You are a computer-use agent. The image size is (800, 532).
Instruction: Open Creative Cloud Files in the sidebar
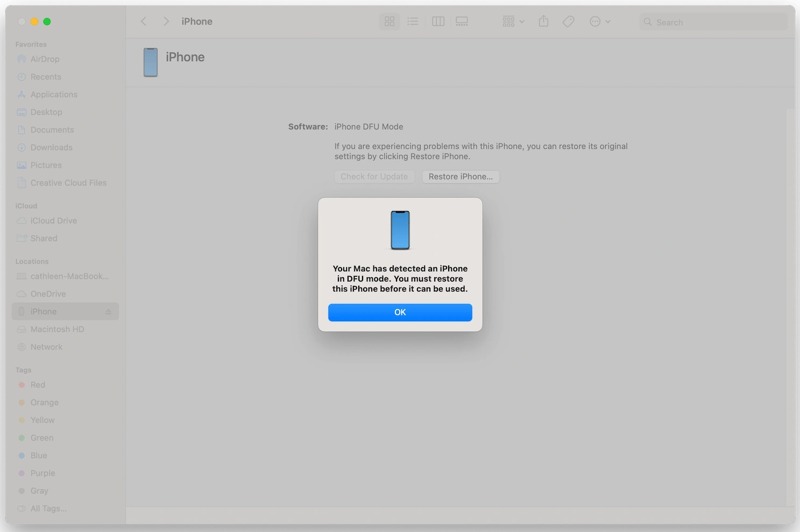pyautogui.click(x=65, y=183)
